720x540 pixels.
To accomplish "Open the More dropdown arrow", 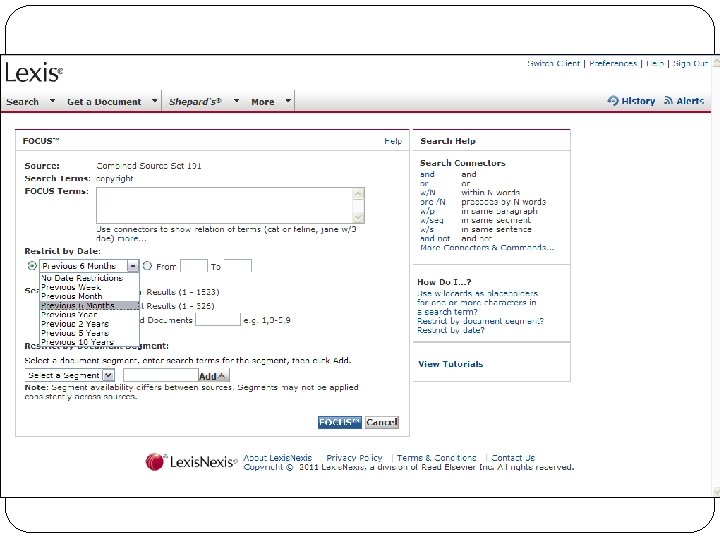I will (x=288, y=101).
